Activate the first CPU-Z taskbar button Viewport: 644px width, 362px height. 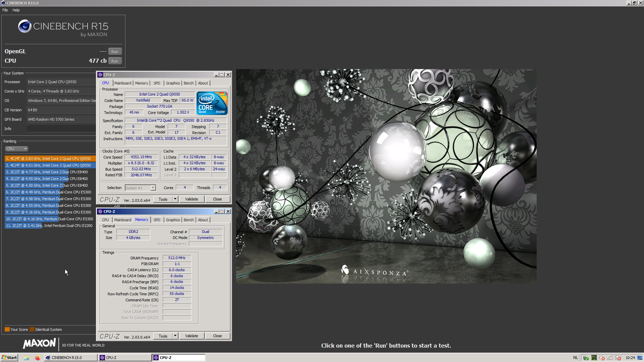click(x=124, y=358)
